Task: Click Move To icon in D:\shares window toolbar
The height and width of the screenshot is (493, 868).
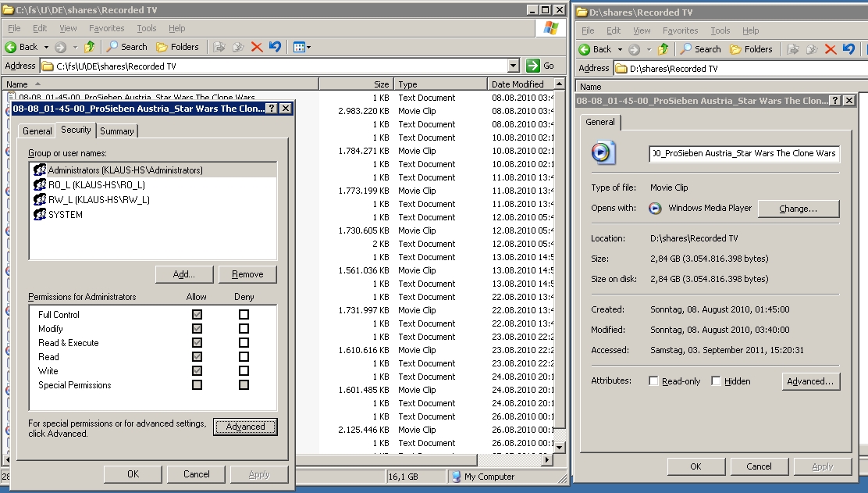Action: tap(793, 49)
